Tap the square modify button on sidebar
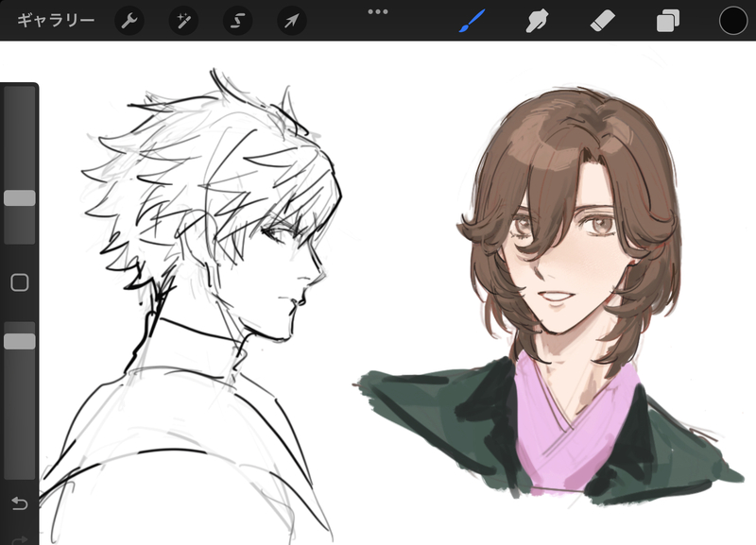 (x=20, y=282)
